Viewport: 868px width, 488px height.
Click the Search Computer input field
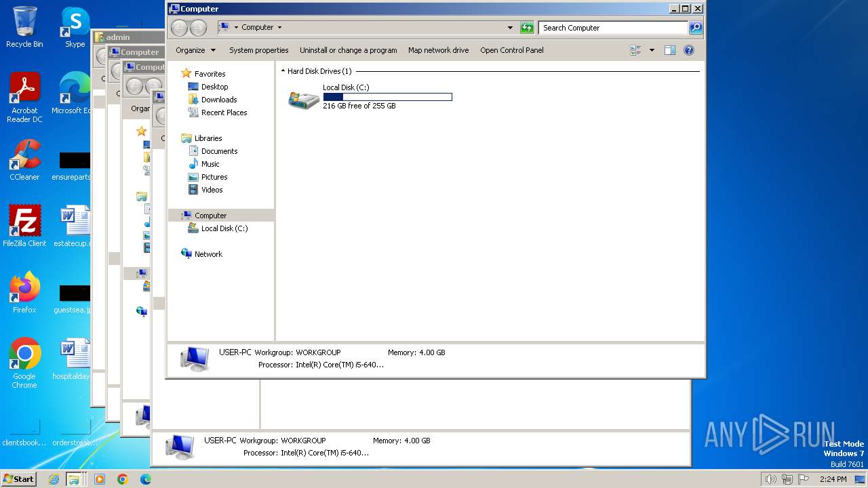613,28
